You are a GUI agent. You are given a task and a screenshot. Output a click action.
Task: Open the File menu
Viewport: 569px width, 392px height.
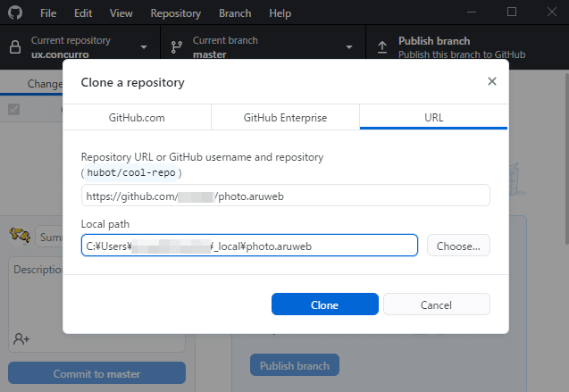[48, 13]
